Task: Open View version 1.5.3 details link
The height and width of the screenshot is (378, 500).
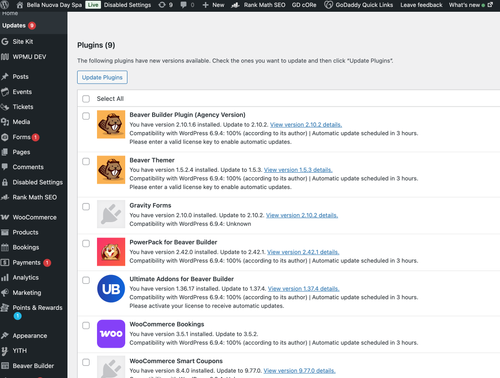Action: point(298,170)
